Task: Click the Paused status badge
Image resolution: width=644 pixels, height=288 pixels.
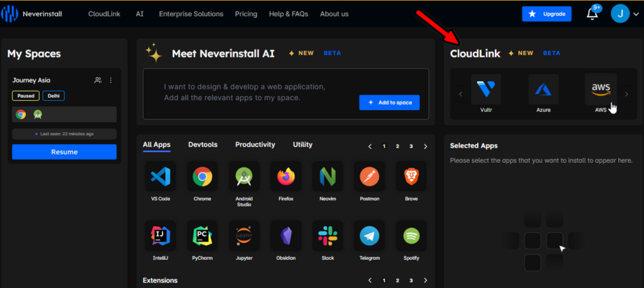Action: [x=26, y=96]
